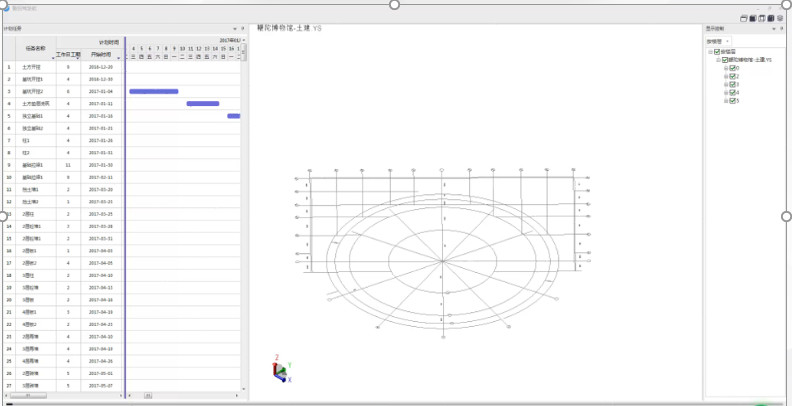Uncheck the root 按楼层 tree checkbox
792x406 pixels.
tap(718, 53)
